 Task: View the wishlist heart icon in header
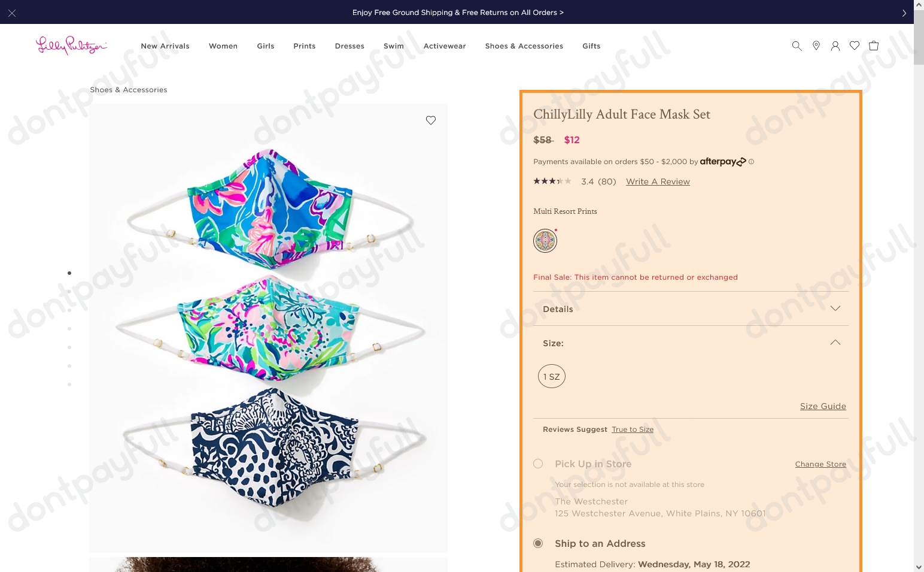tap(854, 46)
